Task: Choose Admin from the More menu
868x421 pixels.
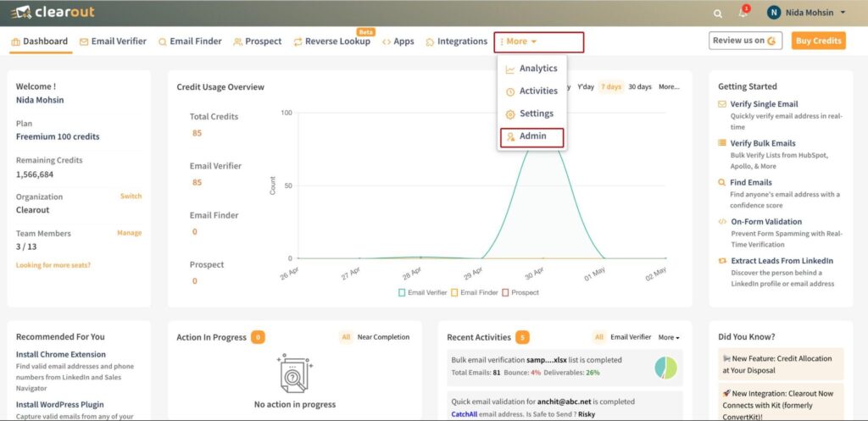Action: 531,136
